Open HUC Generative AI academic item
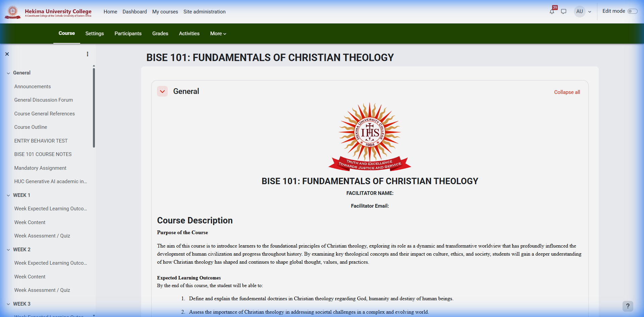 [51, 181]
